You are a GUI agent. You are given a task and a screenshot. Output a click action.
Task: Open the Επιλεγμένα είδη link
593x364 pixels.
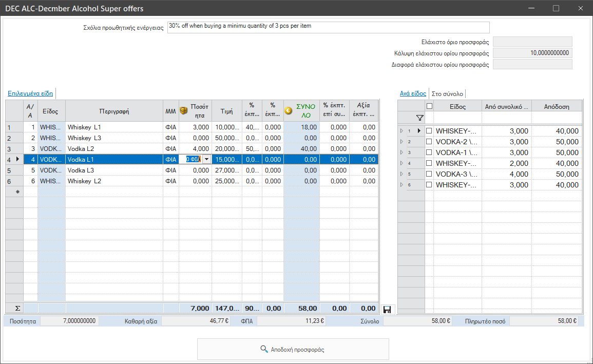pos(30,93)
